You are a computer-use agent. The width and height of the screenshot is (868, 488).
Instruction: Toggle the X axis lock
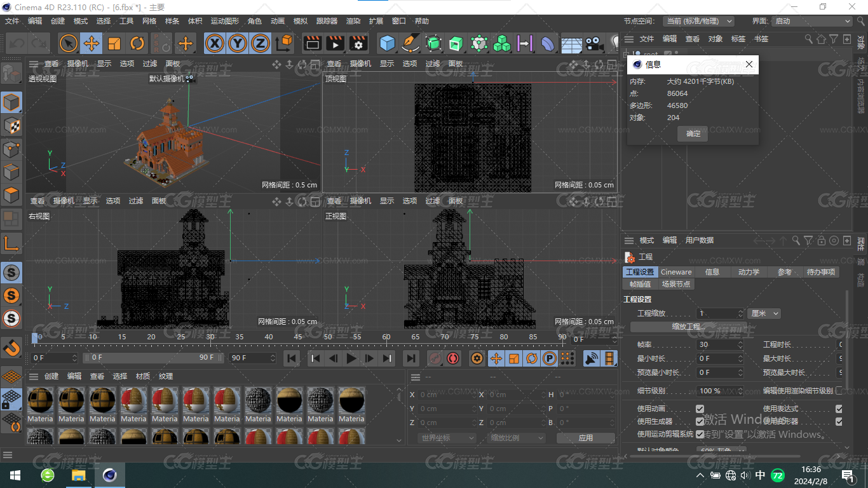click(215, 43)
